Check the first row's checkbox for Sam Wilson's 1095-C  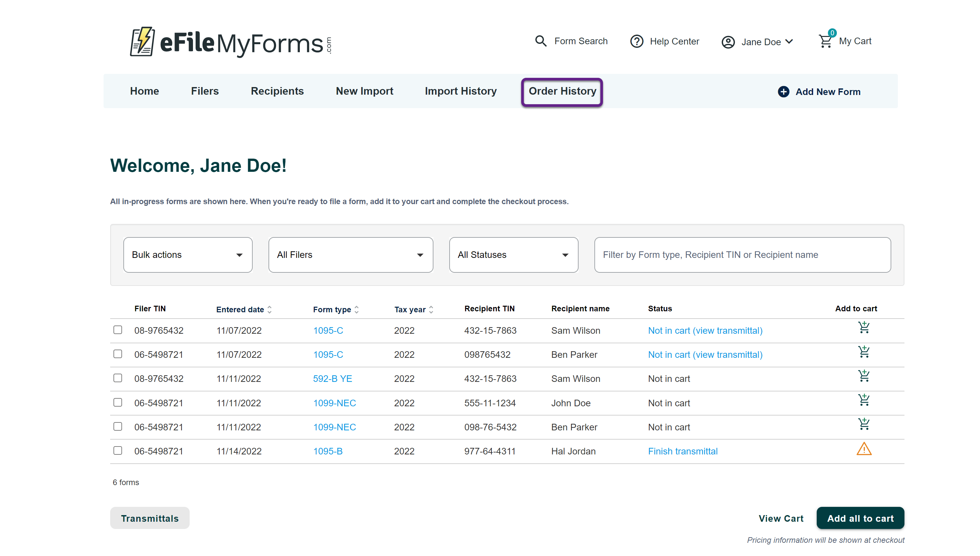[x=118, y=330]
